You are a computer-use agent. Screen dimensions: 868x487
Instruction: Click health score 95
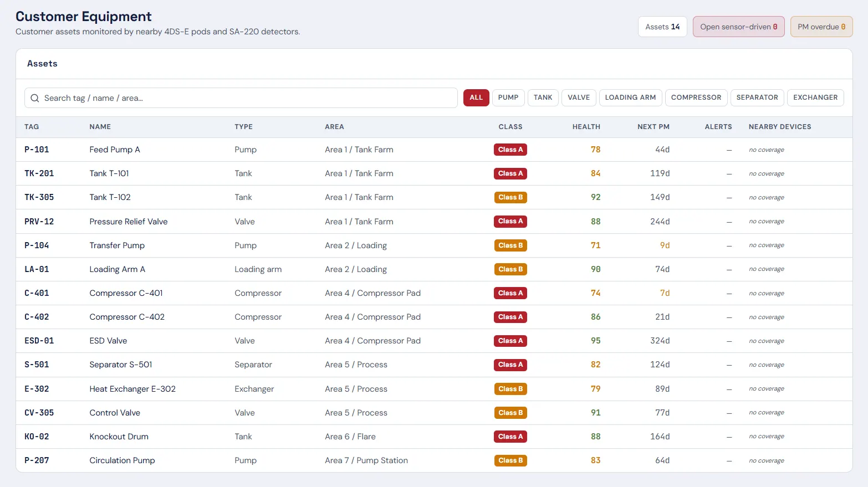click(x=596, y=341)
